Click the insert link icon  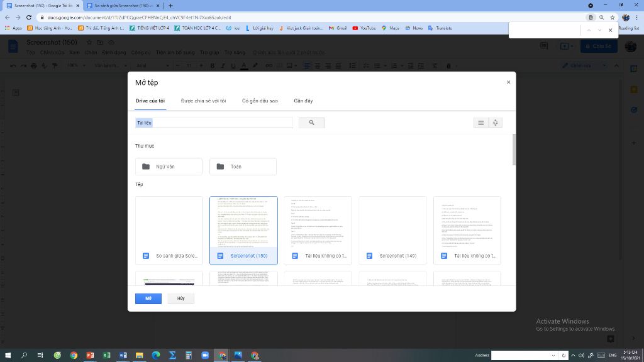click(x=269, y=65)
